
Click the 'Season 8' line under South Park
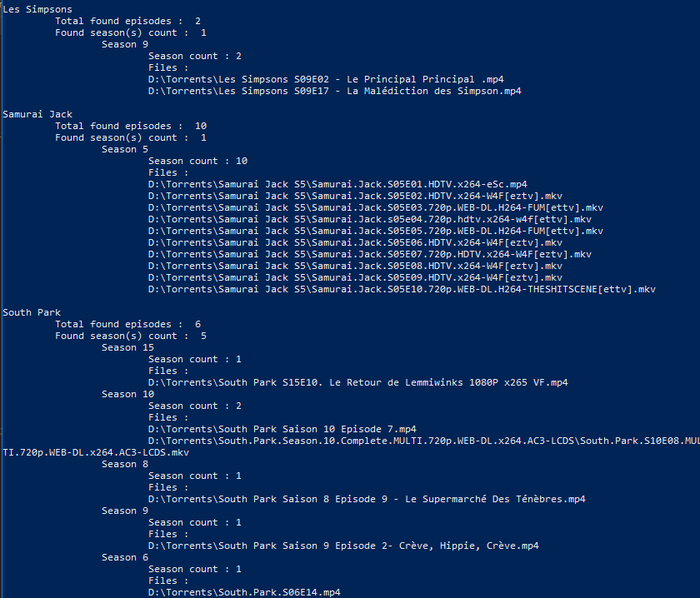pyautogui.click(x=124, y=464)
